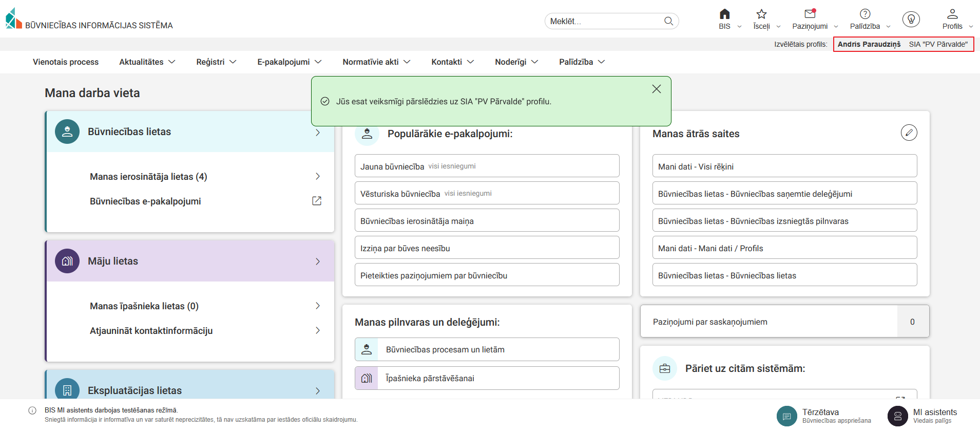Dismiss the green success notification
980x431 pixels.
[656, 89]
